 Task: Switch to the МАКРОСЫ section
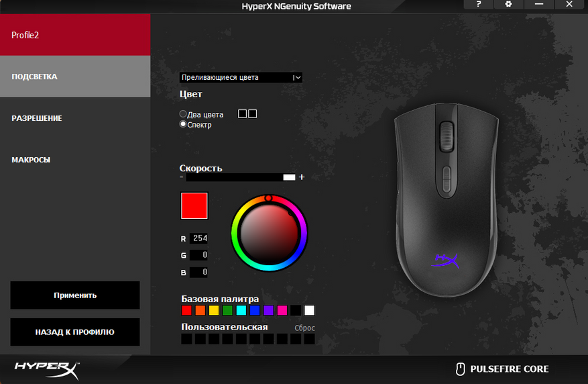tap(75, 160)
